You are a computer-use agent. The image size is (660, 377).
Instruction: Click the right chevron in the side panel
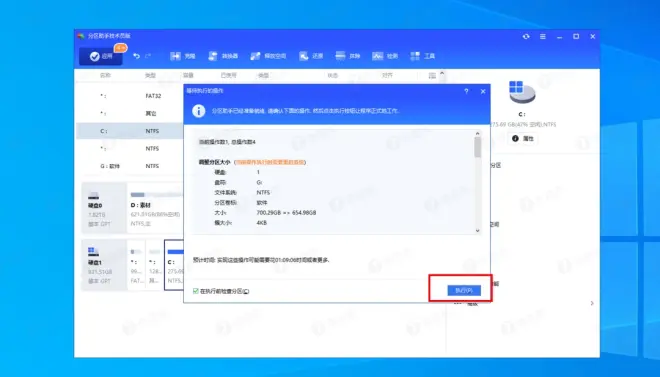click(592, 303)
